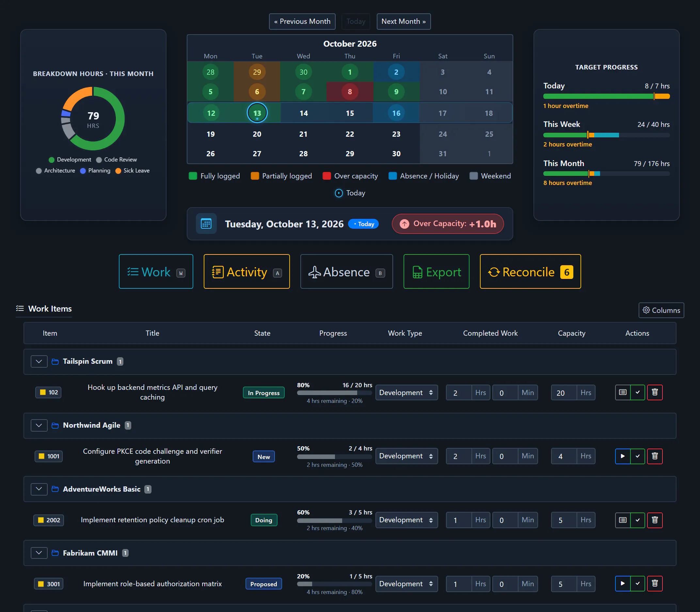This screenshot has width=700, height=612.
Task: Start timer with play icon for item 1001
Action: click(x=623, y=456)
